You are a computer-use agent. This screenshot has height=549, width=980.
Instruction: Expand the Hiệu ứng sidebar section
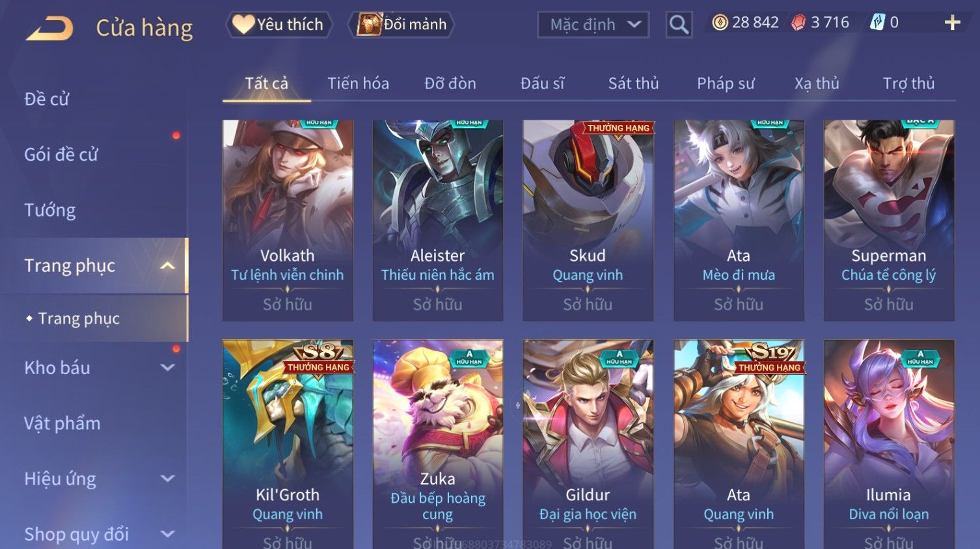(x=167, y=479)
